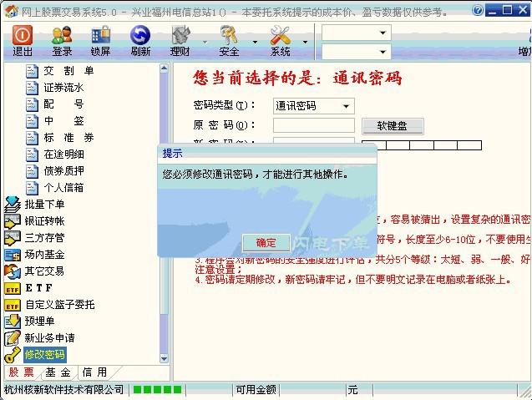Click the 安全 security keys icon
The image size is (532, 400).
click(x=229, y=35)
